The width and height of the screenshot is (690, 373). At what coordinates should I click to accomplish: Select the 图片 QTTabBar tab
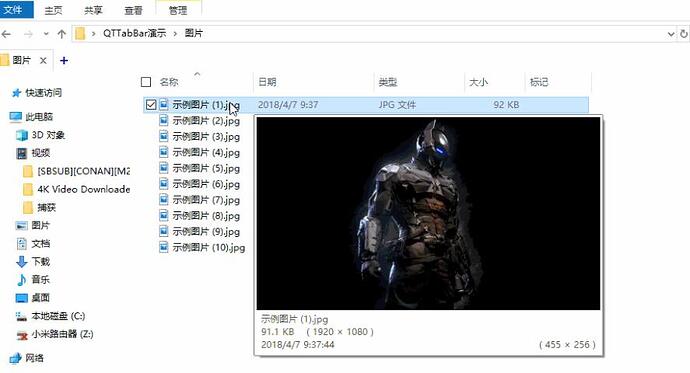pos(21,60)
